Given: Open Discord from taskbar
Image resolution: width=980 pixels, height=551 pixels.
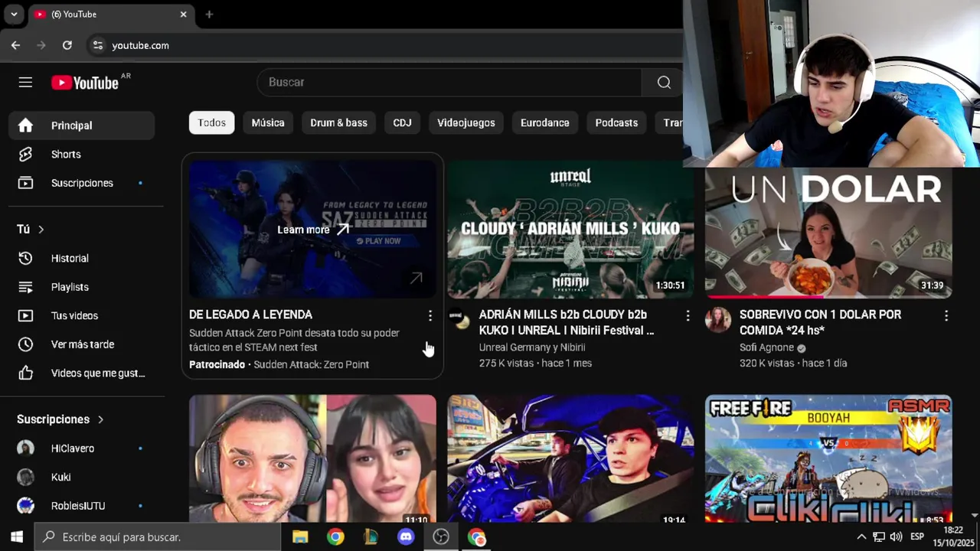Looking at the screenshot, I should 406,537.
